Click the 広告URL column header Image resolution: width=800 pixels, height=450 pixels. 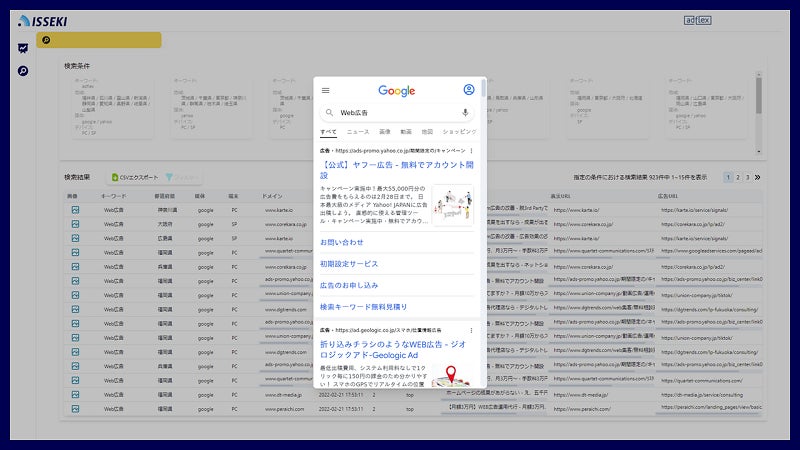tap(668, 196)
